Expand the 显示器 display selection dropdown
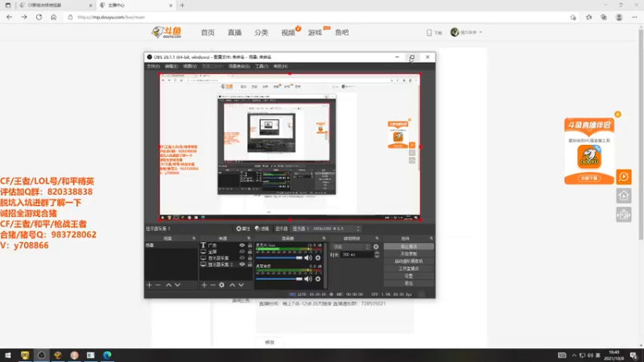The height and width of the screenshot is (362, 644). click(326, 228)
